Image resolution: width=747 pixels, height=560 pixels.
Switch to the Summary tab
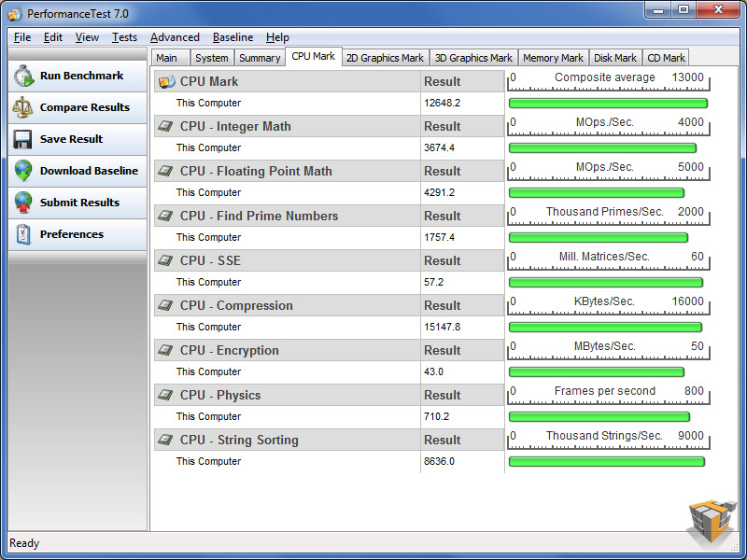pos(260,58)
